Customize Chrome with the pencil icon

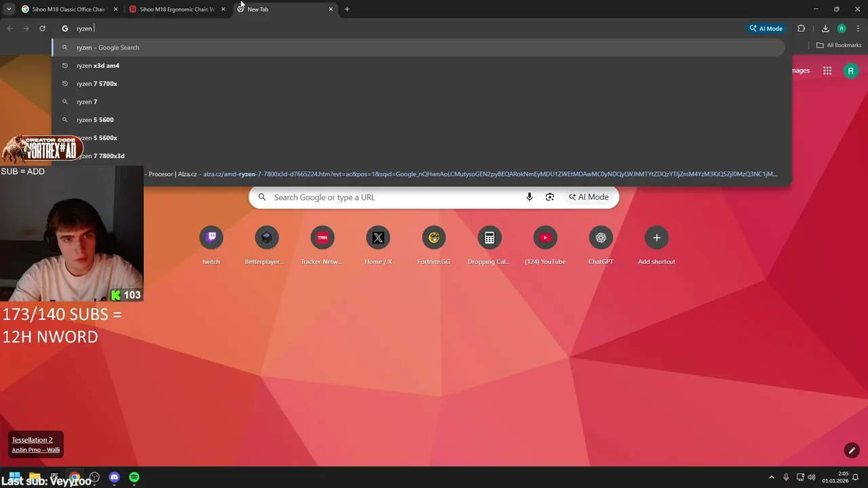pos(852,450)
